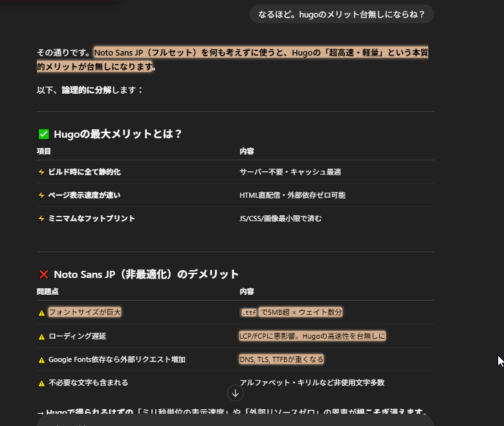
Task: Click the highlighted text DNS, TLS, TTFBが重くなる
Action: [x=281, y=359]
